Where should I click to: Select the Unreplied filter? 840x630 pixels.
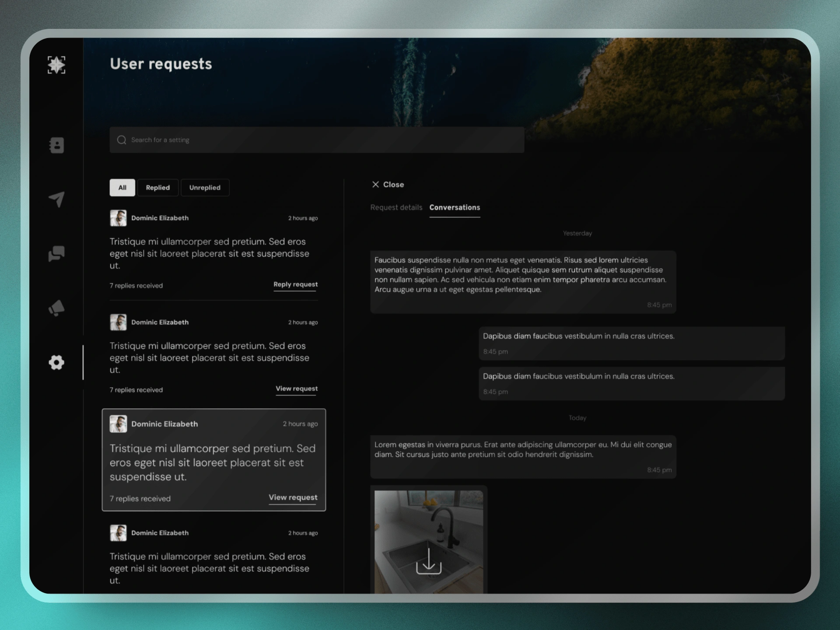pyautogui.click(x=205, y=188)
